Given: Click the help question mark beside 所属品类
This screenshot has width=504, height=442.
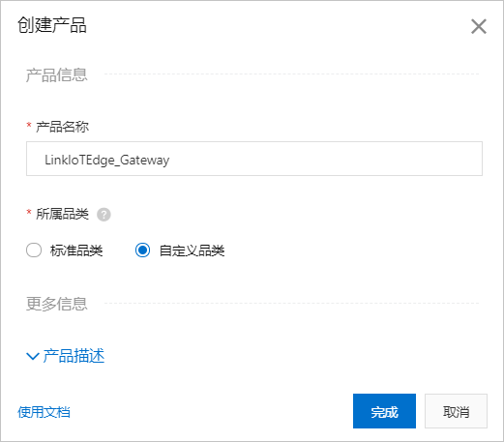Looking at the screenshot, I should click(104, 215).
